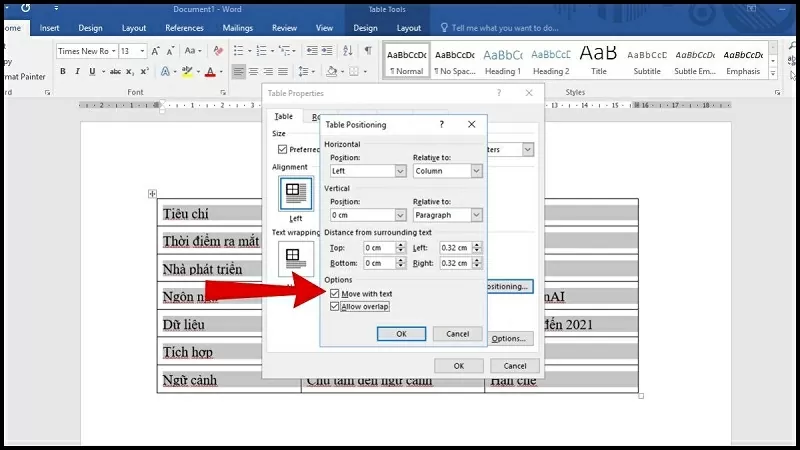
Task: Switch to the Mailings ribbon tab
Action: pyautogui.click(x=238, y=28)
